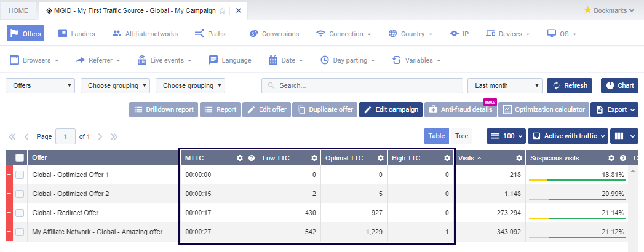Expand the Export dropdown
644x252 pixels.
coord(614,109)
